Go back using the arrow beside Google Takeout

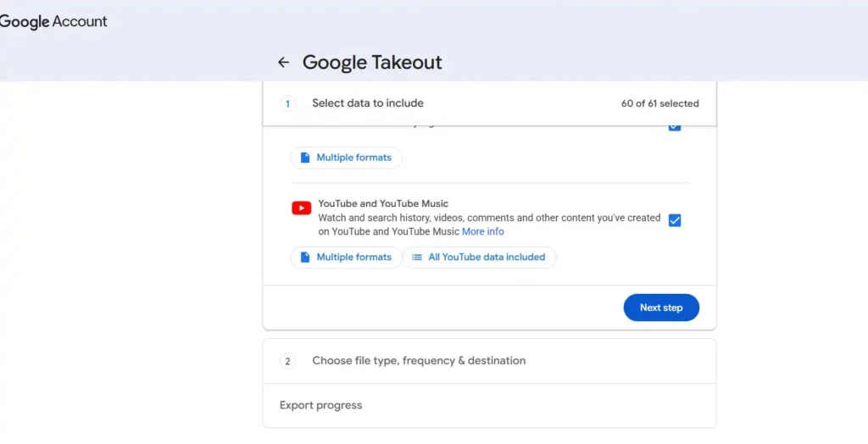pyautogui.click(x=283, y=62)
